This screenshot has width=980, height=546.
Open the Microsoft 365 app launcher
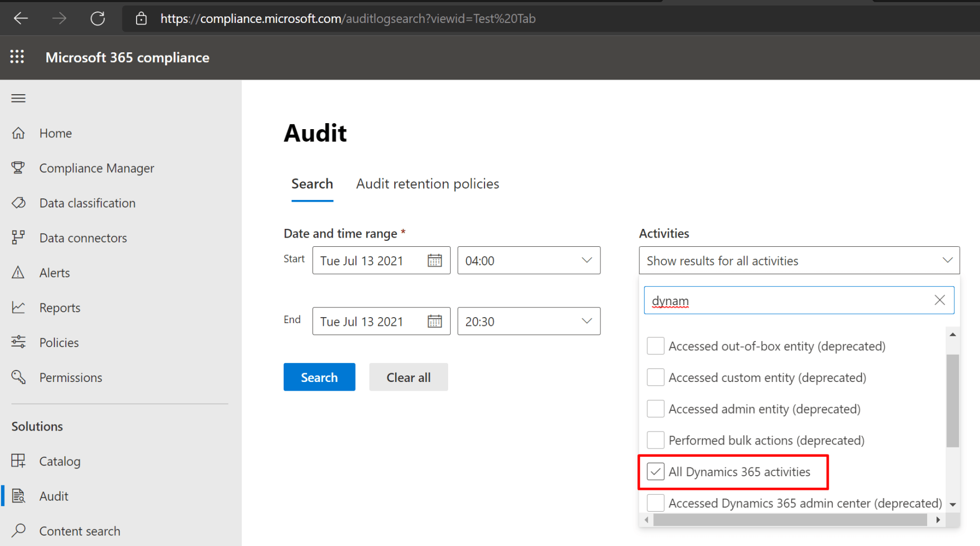point(17,57)
